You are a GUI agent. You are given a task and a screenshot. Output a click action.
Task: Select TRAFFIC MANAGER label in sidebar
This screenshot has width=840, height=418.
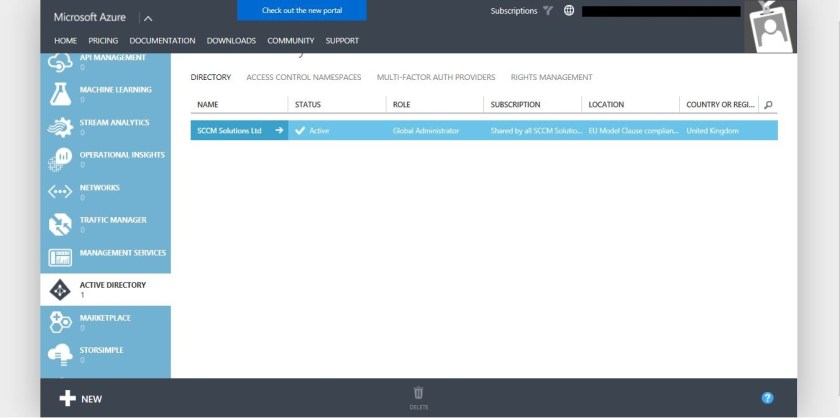(113, 220)
